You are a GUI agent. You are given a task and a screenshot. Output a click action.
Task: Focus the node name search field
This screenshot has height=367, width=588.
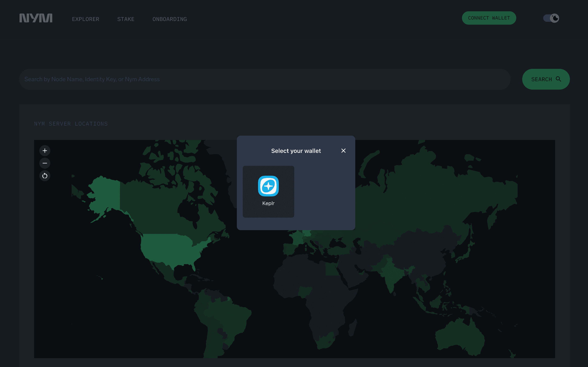[x=265, y=79]
